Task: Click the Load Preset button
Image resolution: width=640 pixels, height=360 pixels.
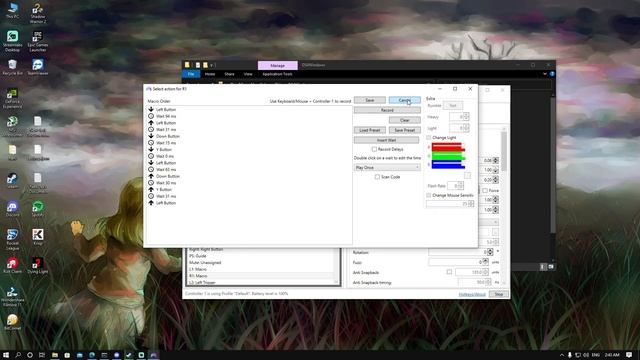Action: [370, 130]
